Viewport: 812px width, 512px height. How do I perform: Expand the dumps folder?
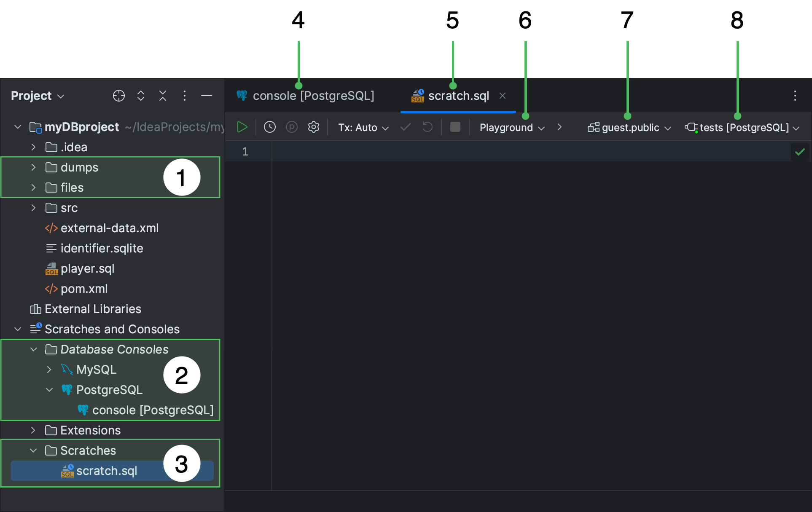[33, 167]
